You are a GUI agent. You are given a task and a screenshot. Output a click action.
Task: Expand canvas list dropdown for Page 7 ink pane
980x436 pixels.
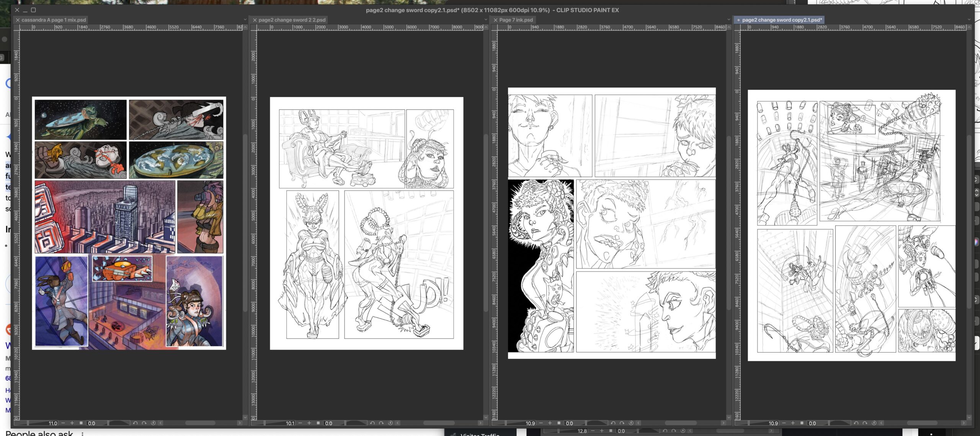(x=728, y=20)
